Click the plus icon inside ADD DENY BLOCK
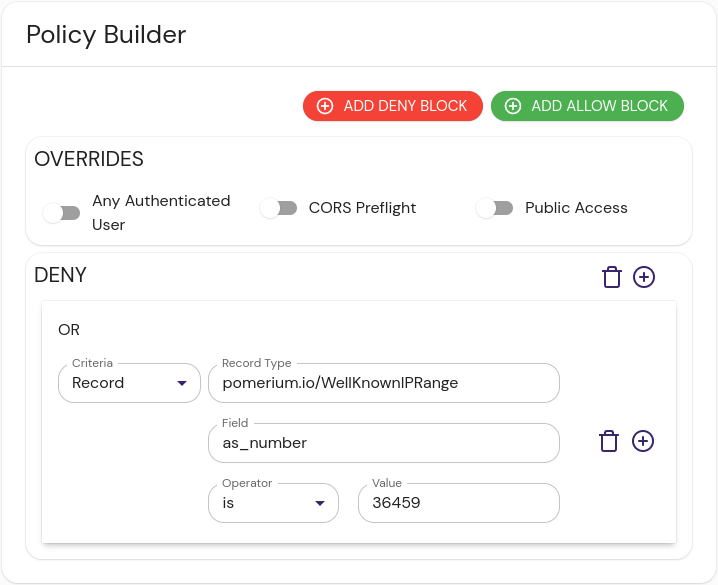Screen dimensions: 718x585 click(325, 106)
